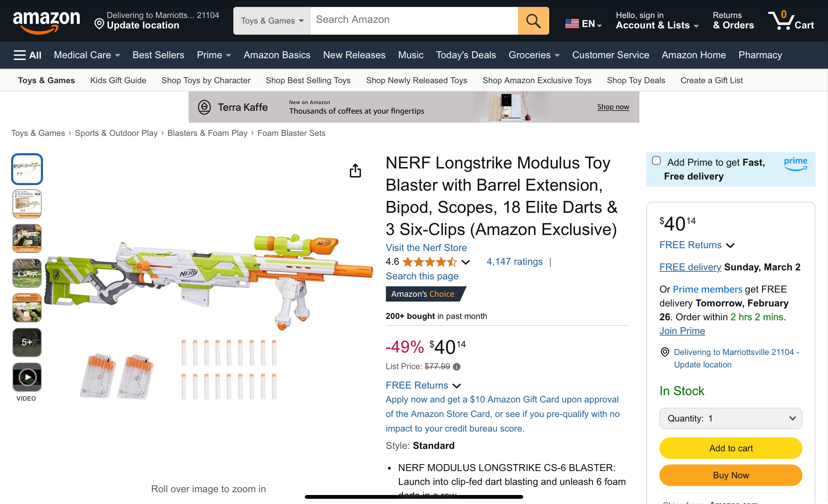
Task: Click the 5+ image thumbnail
Action: pyautogui.click(x=27, y=342)
